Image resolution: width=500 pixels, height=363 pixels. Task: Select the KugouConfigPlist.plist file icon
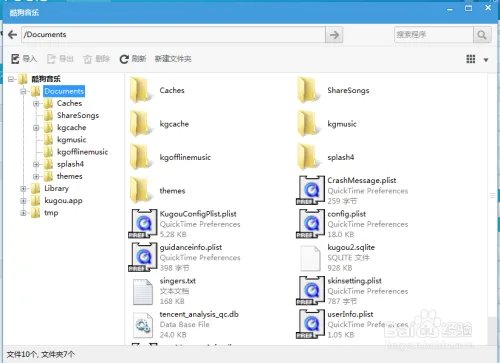pos(143,224)
